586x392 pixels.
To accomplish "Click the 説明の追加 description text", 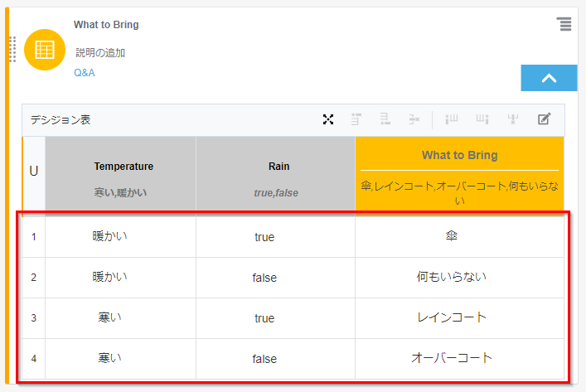I will pyautogui.click(x=100, y=53).
